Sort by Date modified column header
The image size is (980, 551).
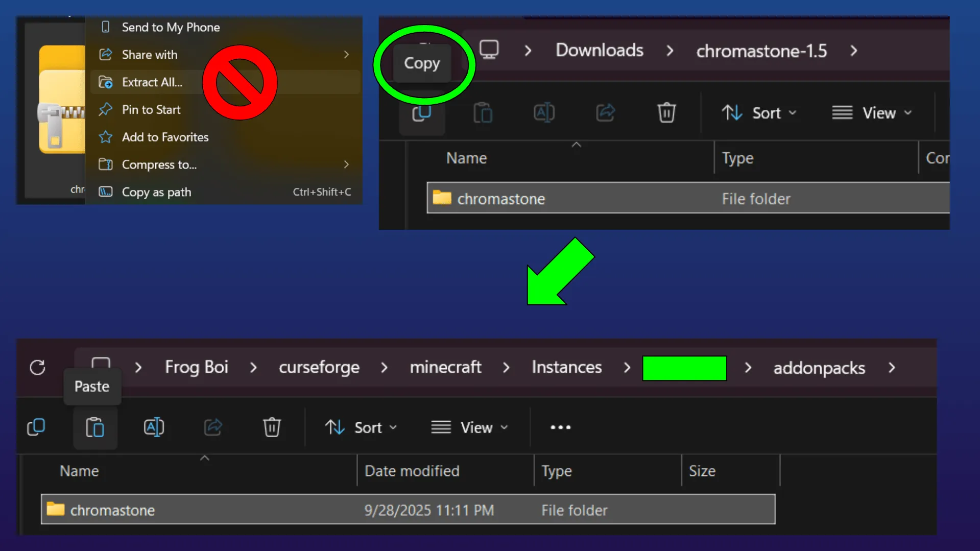point(412,471)
